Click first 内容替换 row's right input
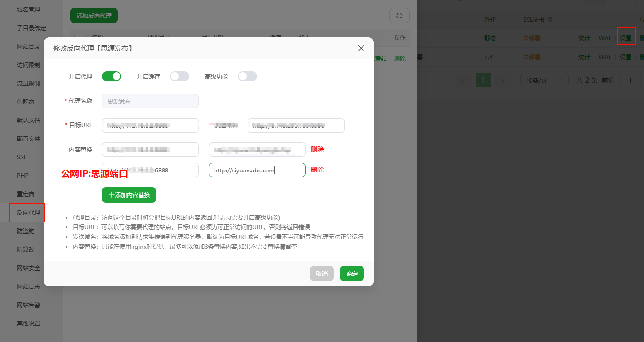644x342 pixels. coord(257,150)
